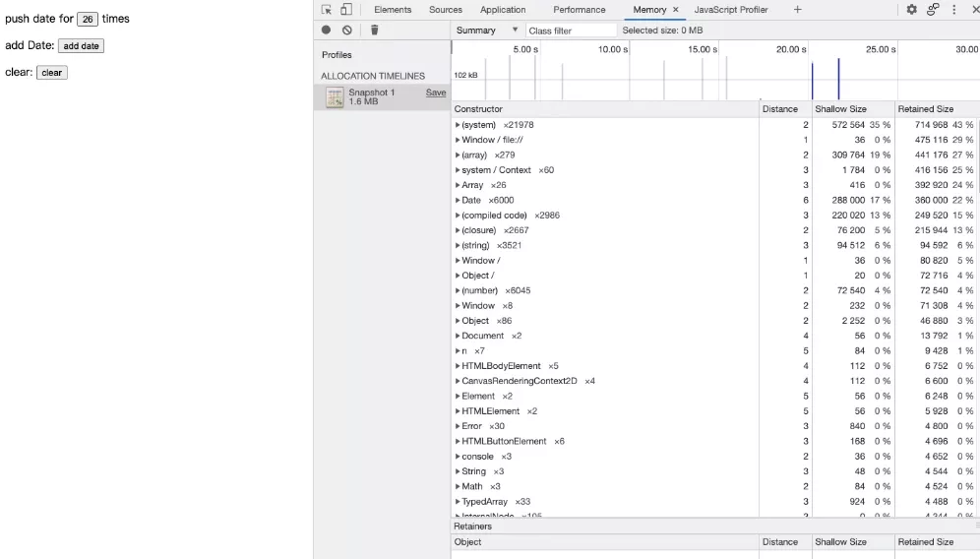Screen dimensions: 980x559
Task: Expand the CanvasRenderingContext2D x4 row
Action: point(458,381)
